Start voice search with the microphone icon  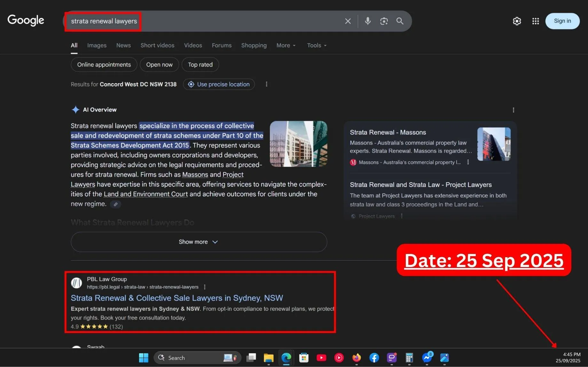coord(367,21)
